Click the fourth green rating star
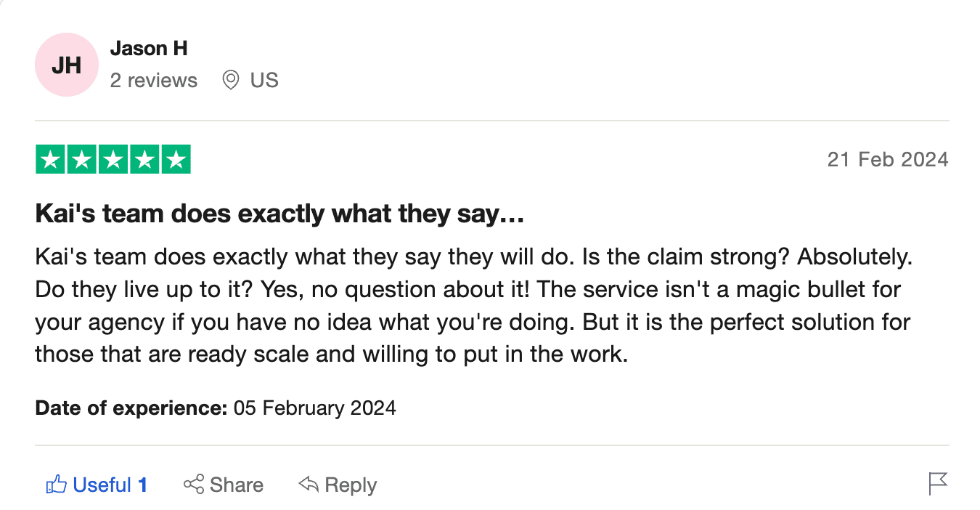This screenshot has height=510, width=980. (x=144, y=160)
